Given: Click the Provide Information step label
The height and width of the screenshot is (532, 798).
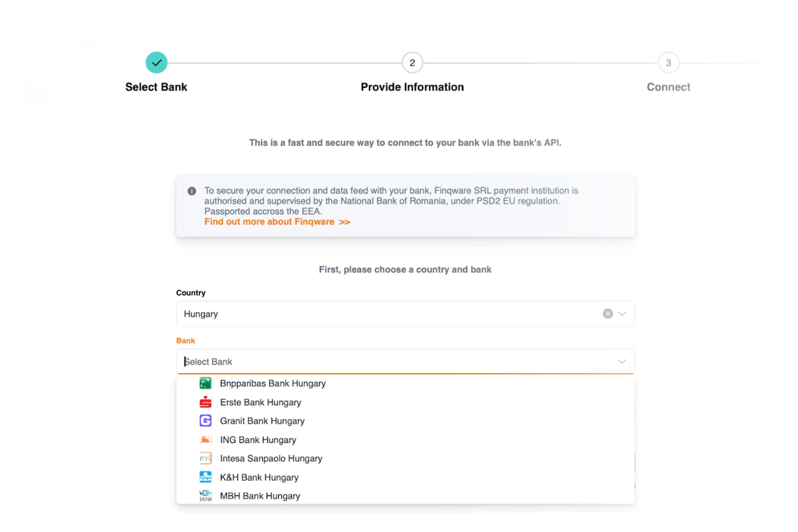Looking at the screenshot, I should click(412, 87).
